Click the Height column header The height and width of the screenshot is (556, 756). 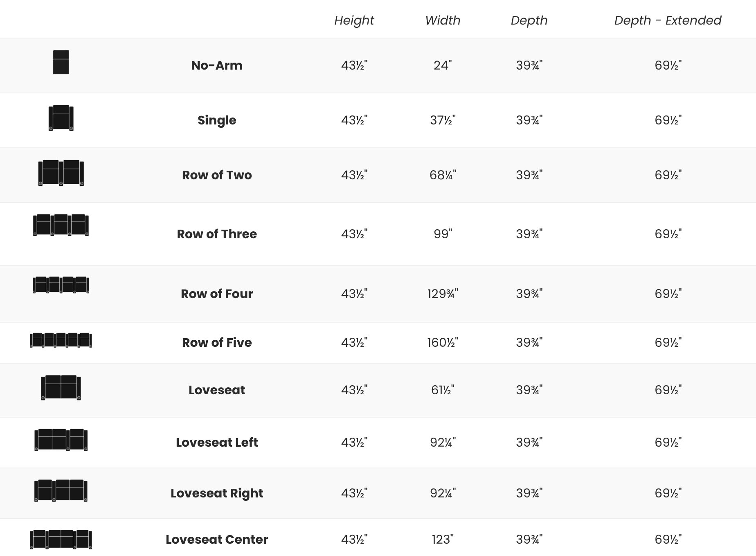(354, 20)
